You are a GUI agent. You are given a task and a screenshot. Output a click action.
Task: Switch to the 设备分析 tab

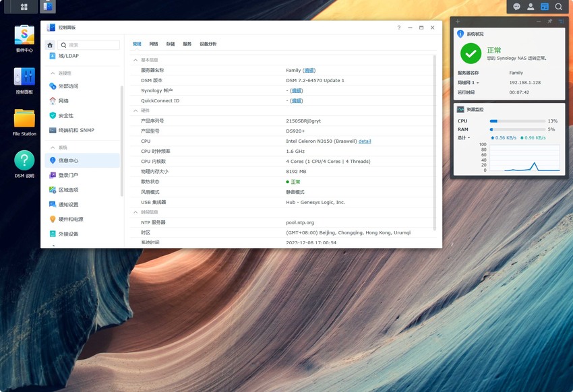click(x=208, y=44)
